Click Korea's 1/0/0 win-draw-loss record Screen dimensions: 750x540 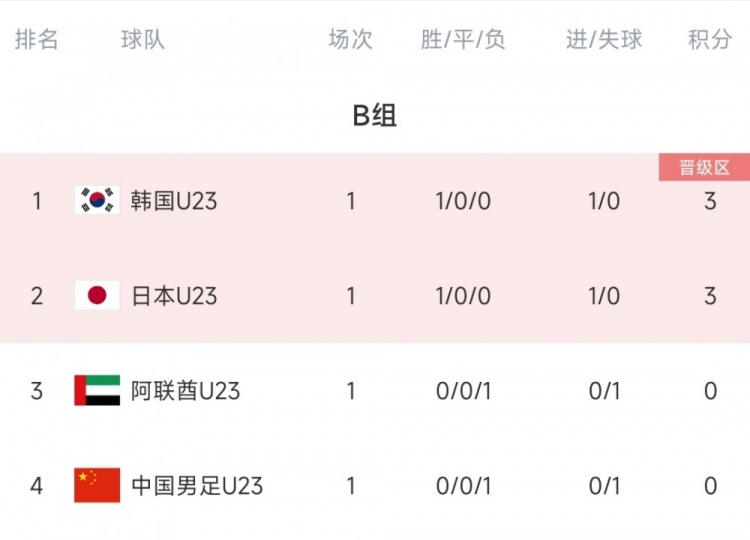(463, 201)
